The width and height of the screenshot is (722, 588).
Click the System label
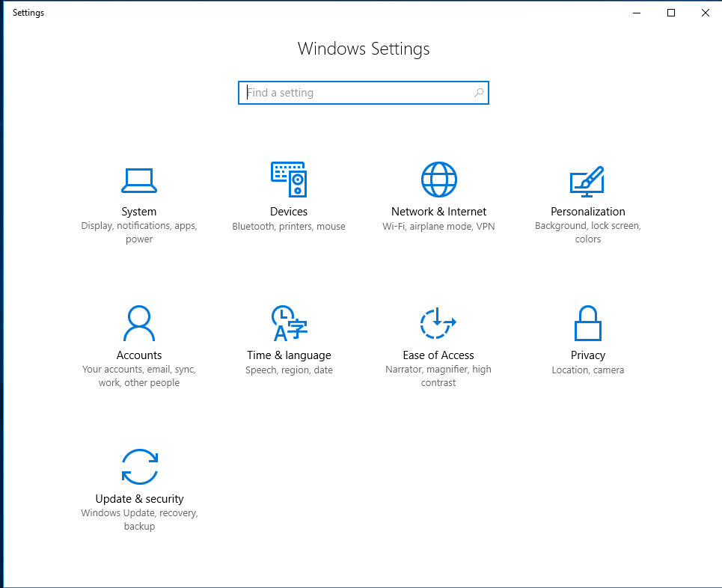pos(139,212)
